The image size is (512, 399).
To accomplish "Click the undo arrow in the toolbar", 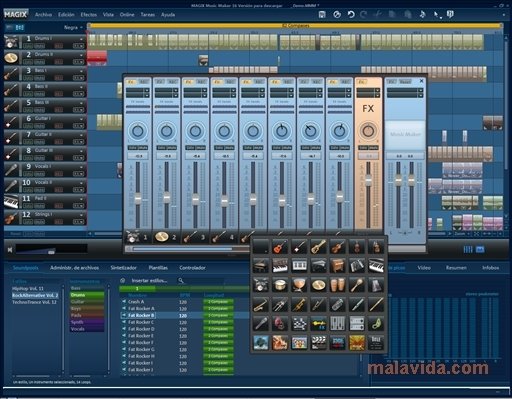I will pyautogui.click(x=351, y=14).
